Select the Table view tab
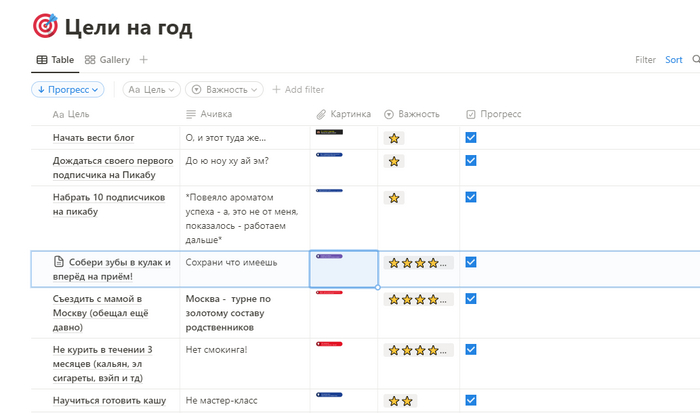 [55, 60]
